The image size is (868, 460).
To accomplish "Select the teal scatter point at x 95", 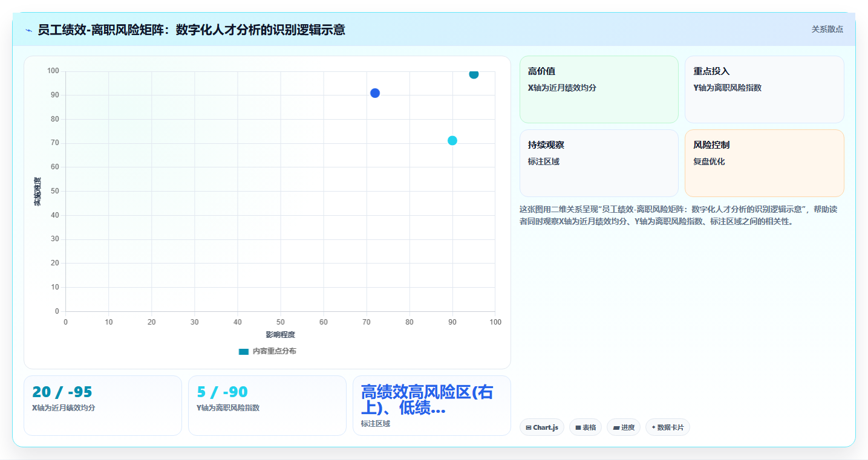I will pyautogui.click(x=474, y=74).
